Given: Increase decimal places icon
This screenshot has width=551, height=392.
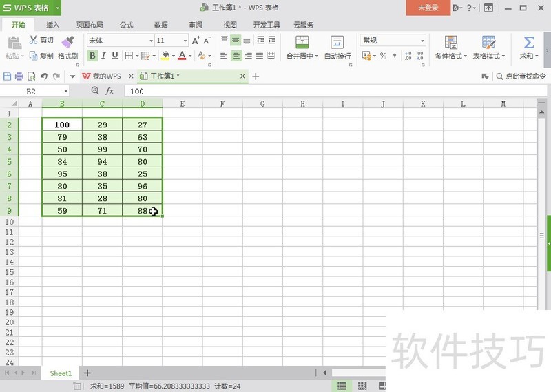Looking at the screenshot, I should [408, 56].
